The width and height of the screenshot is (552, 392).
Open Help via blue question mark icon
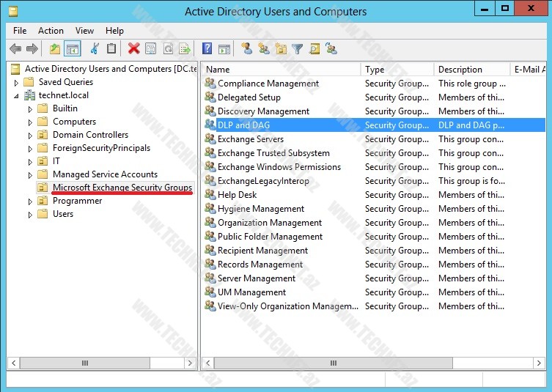pyautogui.click(x=207, y=49)
